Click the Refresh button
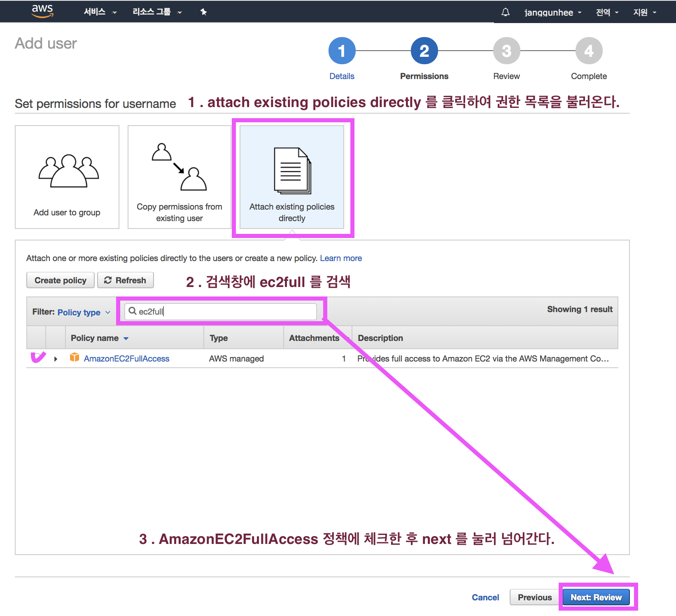Image resolution: width=676 pixels, height=616 pixels. (x=126, y=280)
